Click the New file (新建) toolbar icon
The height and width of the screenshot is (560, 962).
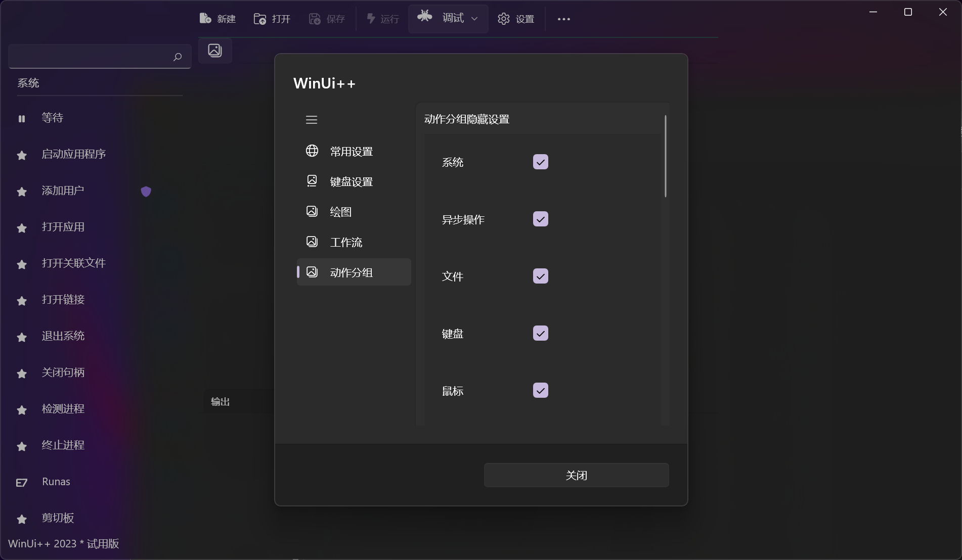tap(205, 19)
